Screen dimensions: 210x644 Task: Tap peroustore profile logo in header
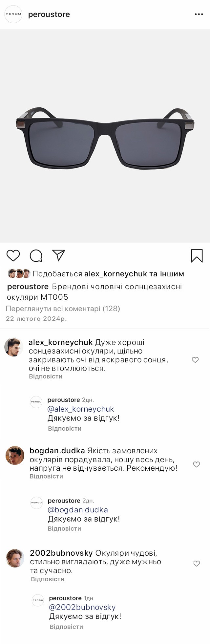point(13,14)
